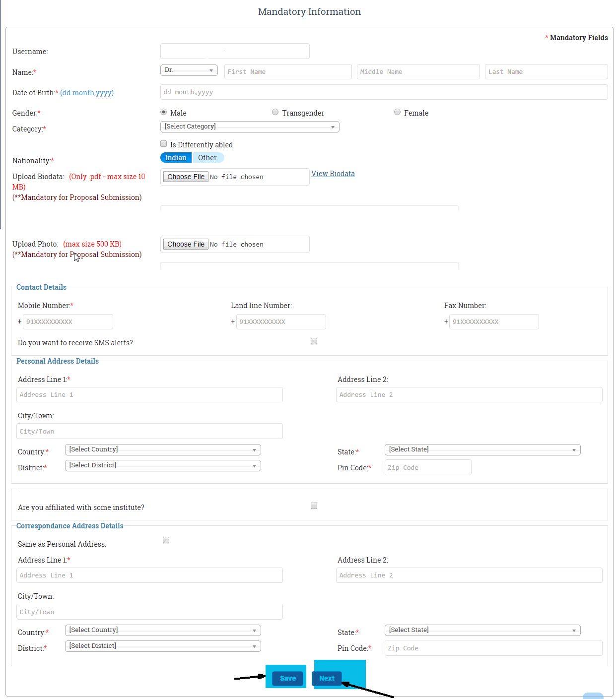616x699 pixels.
Task: Click Choose File for biodata upload
Action: pyautogui.click(x=186, y=177)
